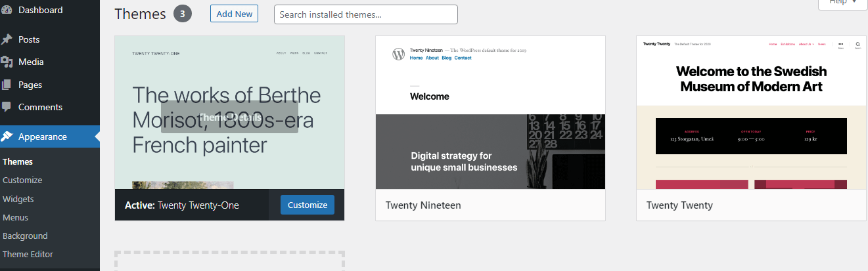
Task: Go to Menus under Appearance
Action: 16,217
